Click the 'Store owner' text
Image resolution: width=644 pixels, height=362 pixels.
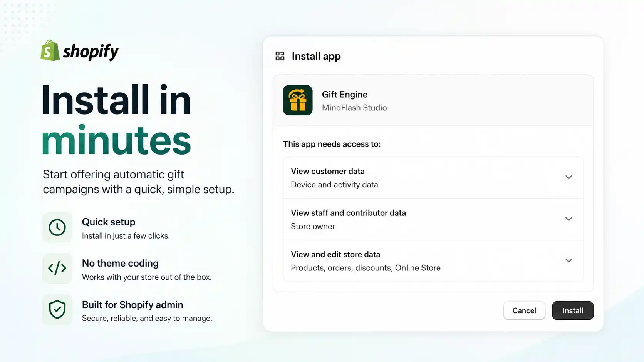coord(313,226)
